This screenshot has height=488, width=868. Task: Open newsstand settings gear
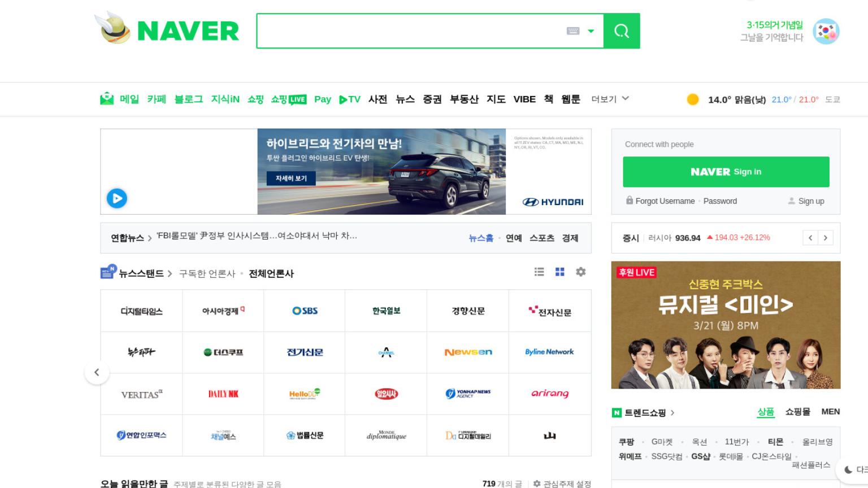click(x=580, y=272)
